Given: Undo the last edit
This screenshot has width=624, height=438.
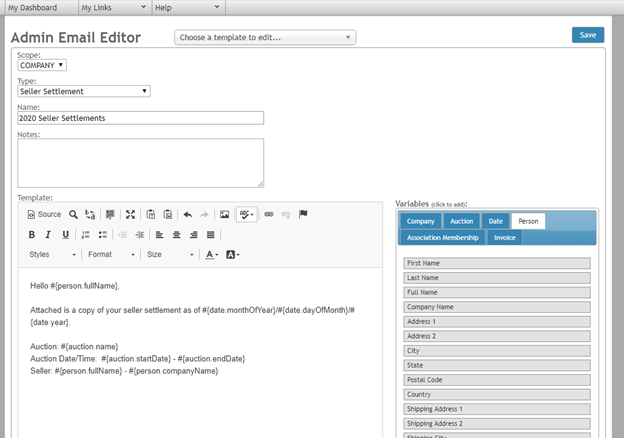Looking at the screenshot, I should tap(188, 214).
